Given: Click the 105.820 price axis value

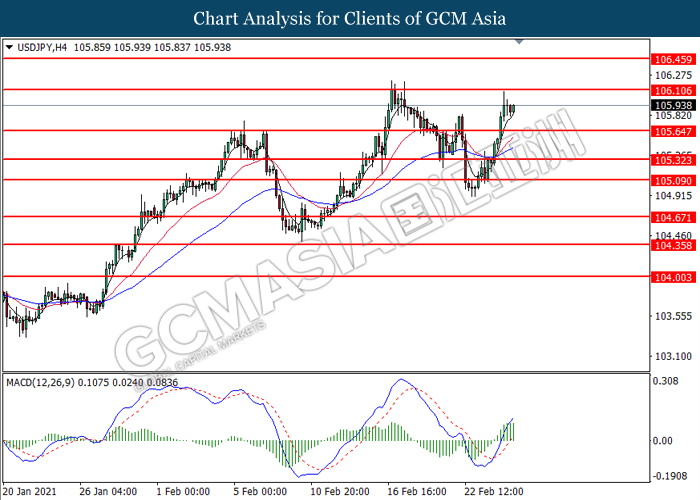Looking at the screenshot, I should [x=673, y=116].
